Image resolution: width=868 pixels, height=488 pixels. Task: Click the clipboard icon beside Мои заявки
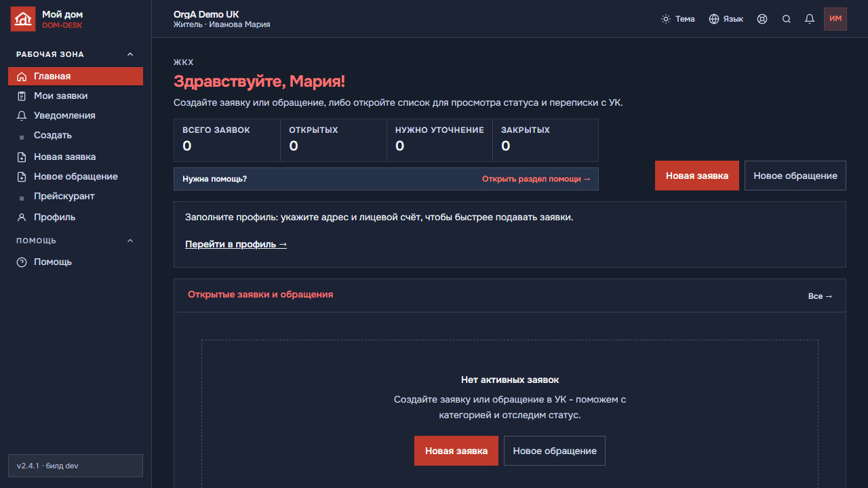click(22, 96)
